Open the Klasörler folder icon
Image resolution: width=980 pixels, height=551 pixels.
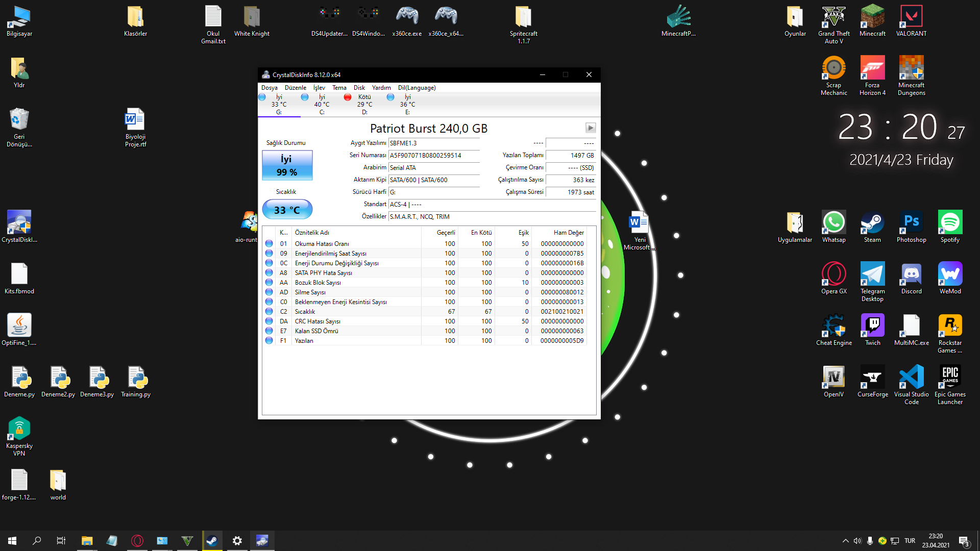click(135, 21)
